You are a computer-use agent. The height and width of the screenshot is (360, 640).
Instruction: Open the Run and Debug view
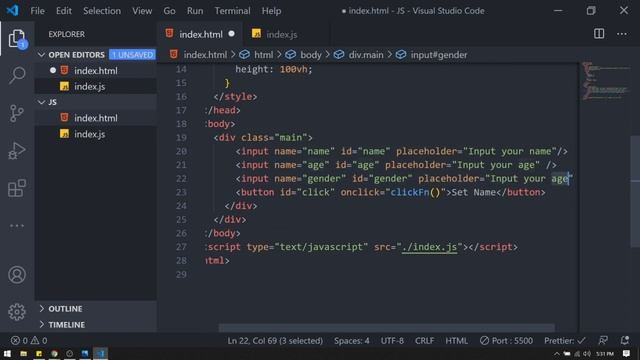tap(17, 151)
